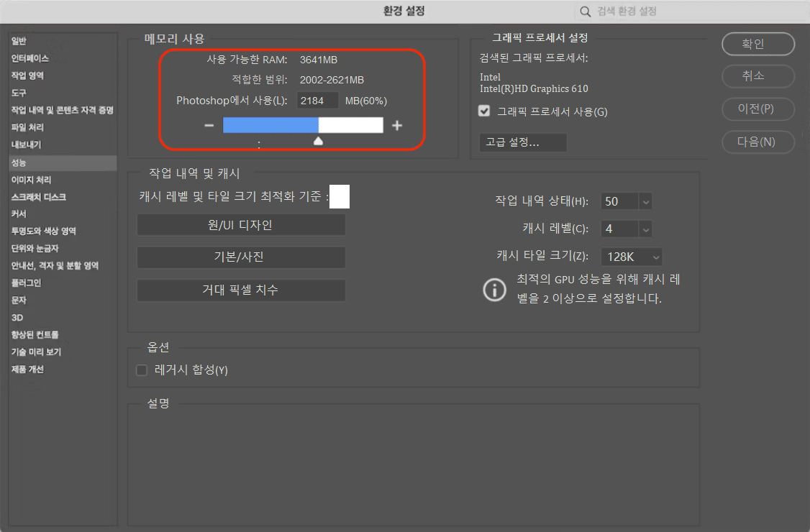This screenshot has height=532, width=810.
Task: Open 문자 preferences
Action: point(19,300)
